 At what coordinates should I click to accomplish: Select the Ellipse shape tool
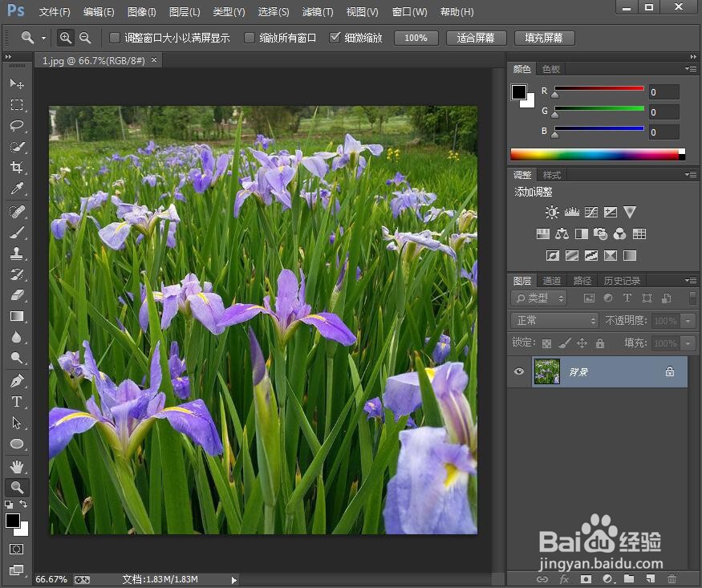(17, 444)
